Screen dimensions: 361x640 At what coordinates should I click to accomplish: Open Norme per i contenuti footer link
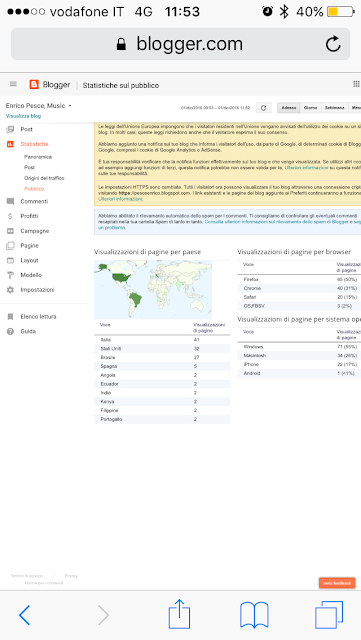(x=44, y=583)
